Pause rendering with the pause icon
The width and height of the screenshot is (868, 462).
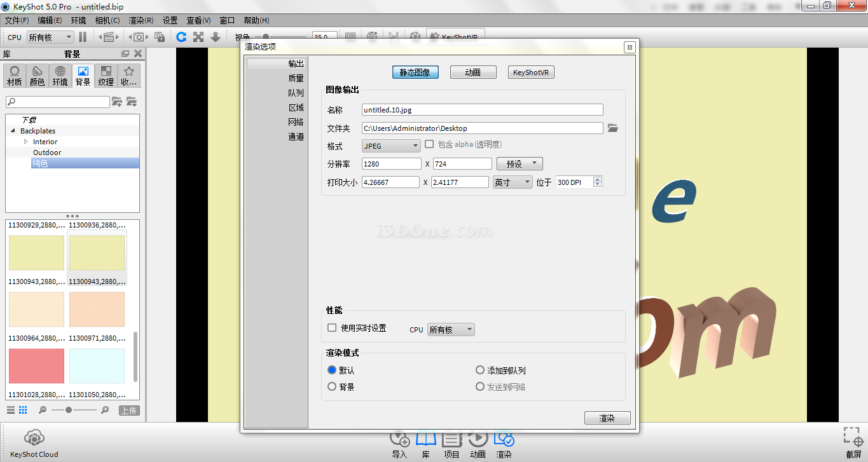point(83,37)
